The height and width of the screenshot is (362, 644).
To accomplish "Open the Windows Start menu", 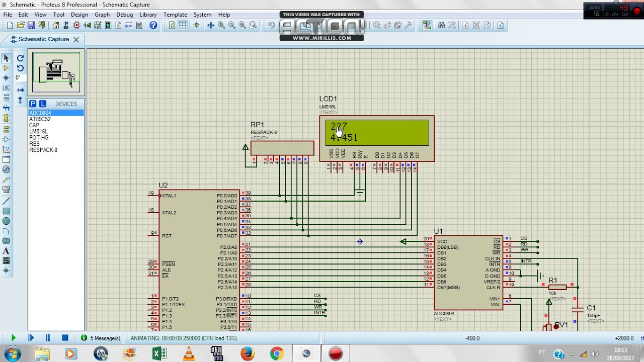I will click(12, 353).
